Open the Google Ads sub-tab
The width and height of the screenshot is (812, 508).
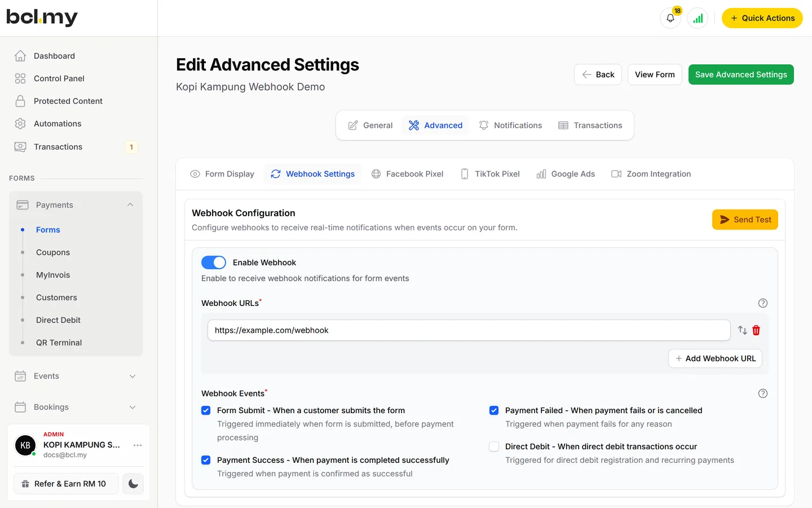click(x=566, y=174)
